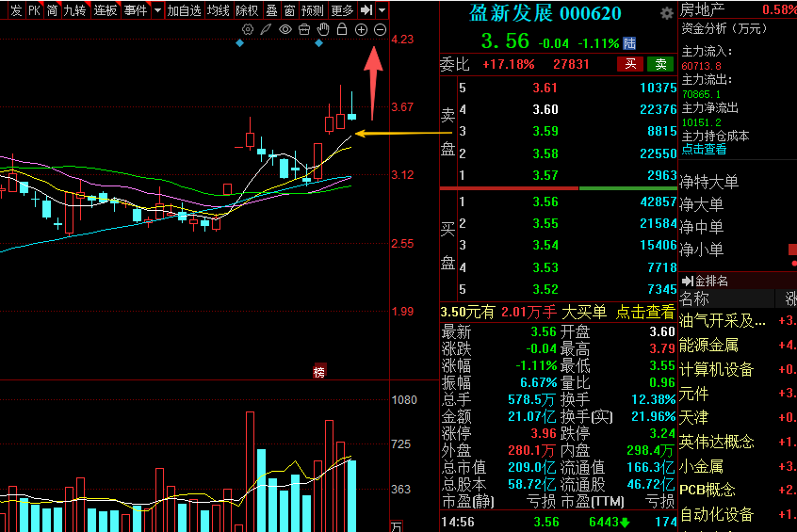Toggle 均线 moving averages
The image size is (797, 532).
pyautogui.click(x=219, y=10)
